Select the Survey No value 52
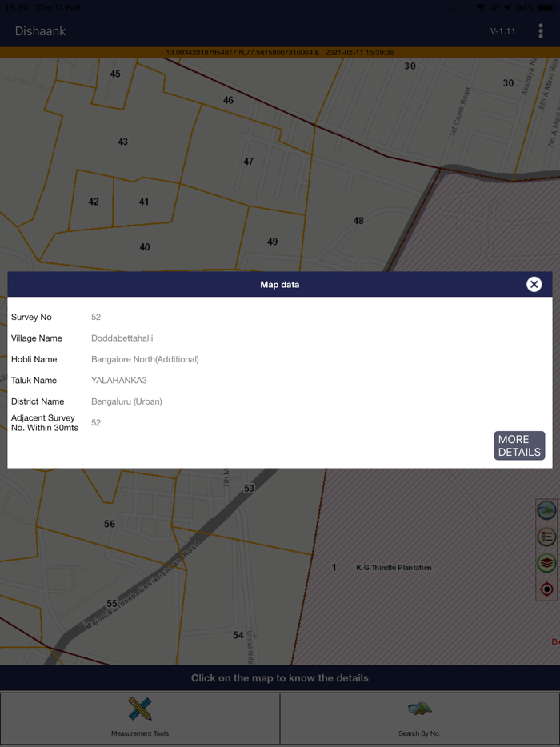 (x=96, y=318)
